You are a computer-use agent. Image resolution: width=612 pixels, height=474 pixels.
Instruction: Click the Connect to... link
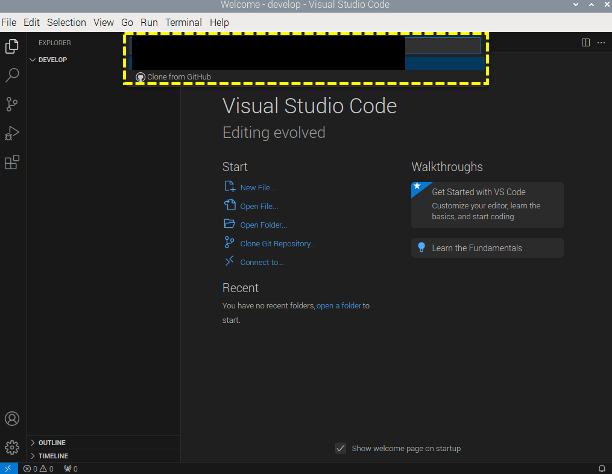pos(262,262)
